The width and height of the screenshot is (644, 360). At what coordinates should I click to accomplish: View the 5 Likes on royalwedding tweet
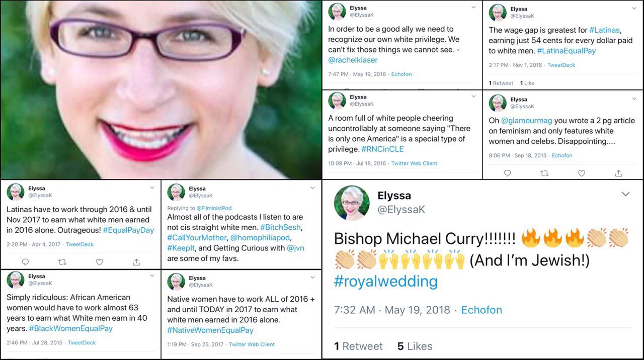[415, 346]
